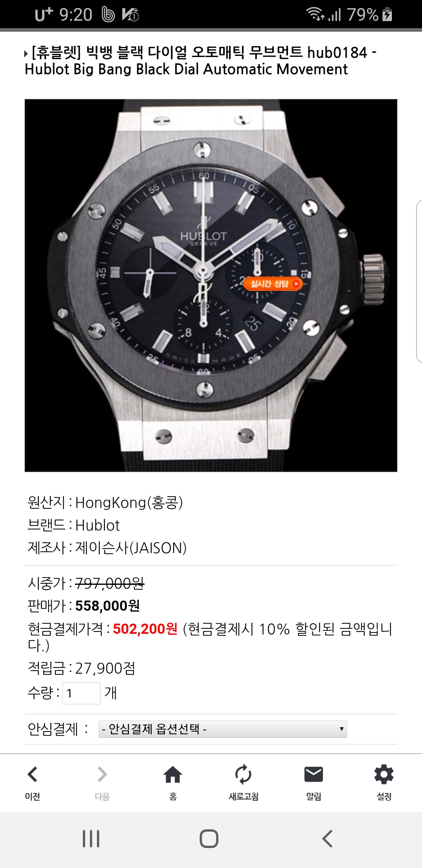422x868 pixels.
Task: Click the 수량 quantity input field
Action: (x=81, y=693)
